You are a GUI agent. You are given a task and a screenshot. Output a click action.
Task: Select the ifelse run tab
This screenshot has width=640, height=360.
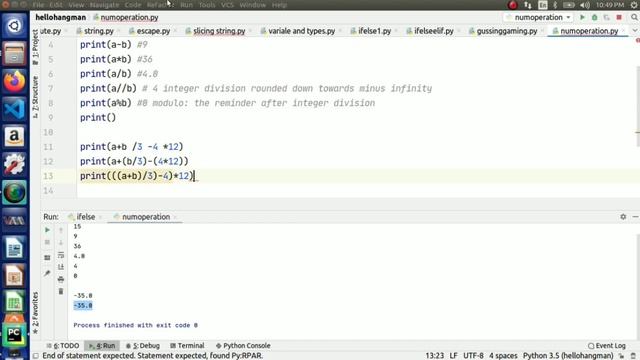tap(85, 217)
